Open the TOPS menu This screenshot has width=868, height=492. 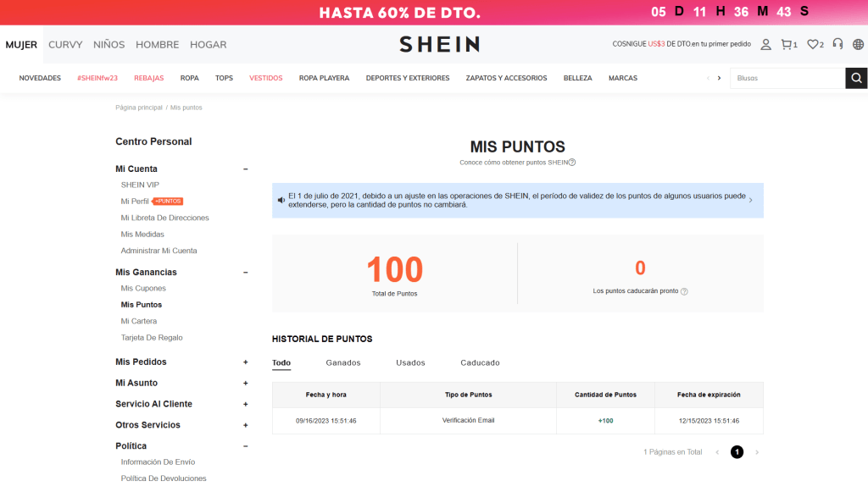(x=224, y=78)
